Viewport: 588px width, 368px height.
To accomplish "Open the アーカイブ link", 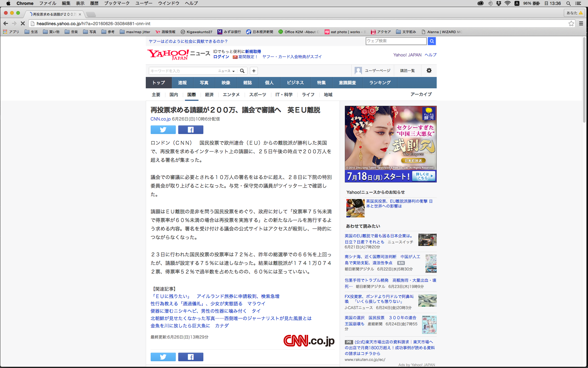I will (421, 94).
